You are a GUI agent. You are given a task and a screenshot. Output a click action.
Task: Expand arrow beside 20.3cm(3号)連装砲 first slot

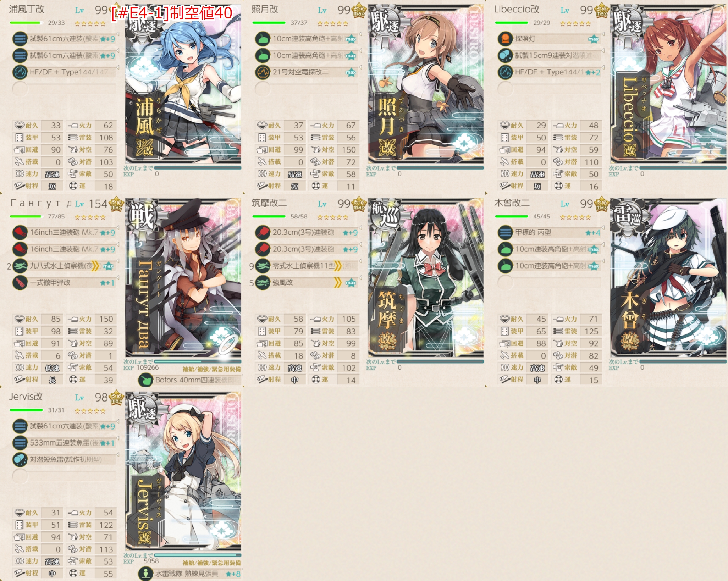(x=360, y=228)
